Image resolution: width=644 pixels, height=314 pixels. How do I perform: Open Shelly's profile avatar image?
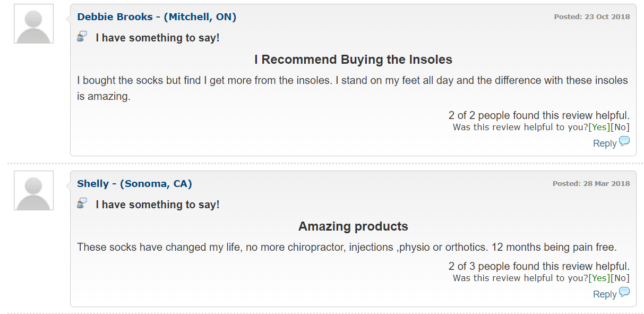33,191
